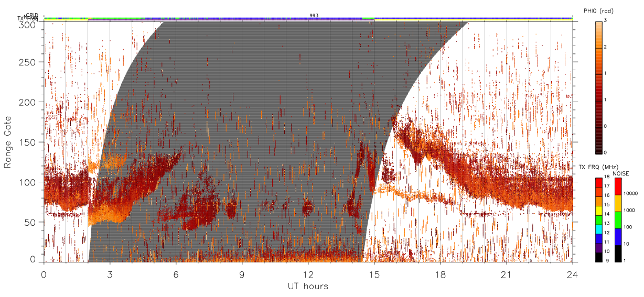Click the red 17–18 MHz TX FRQ swatch
Screen dimensions: 644x297
coord(599,183)
